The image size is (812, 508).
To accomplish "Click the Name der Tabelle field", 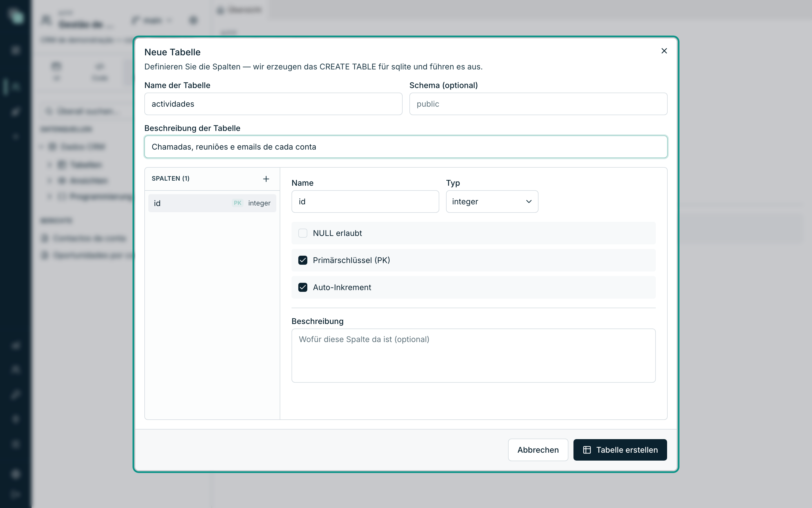I will tap(273, 104).
